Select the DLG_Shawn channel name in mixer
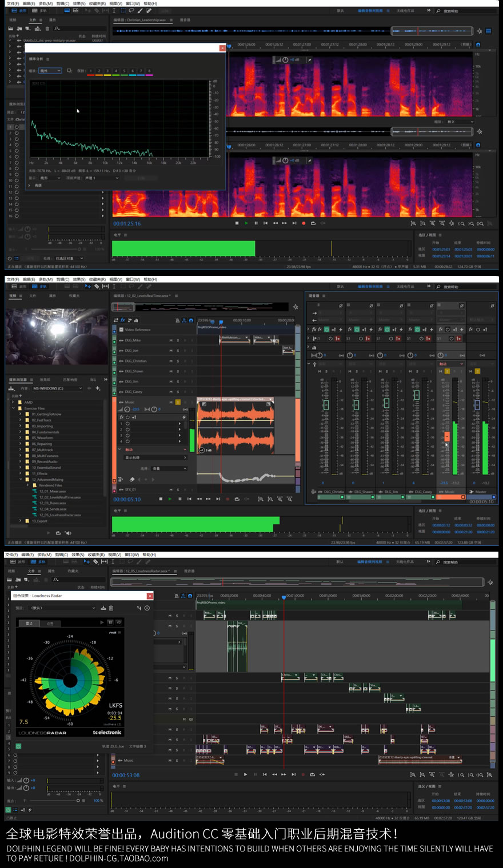The height and width of the screenshot is (868, 503). (364, 492)
